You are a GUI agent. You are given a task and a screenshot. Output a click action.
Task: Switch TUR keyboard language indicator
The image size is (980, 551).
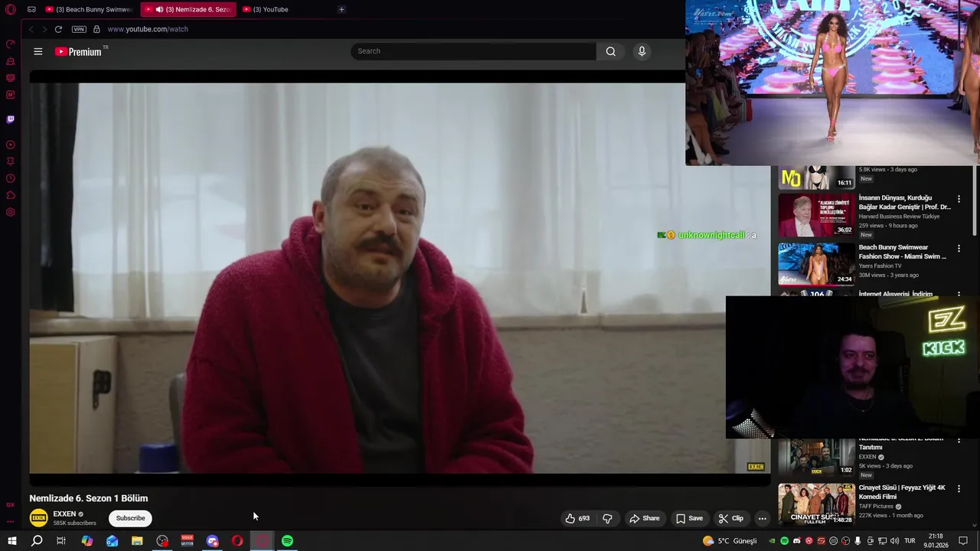(910, 541)
